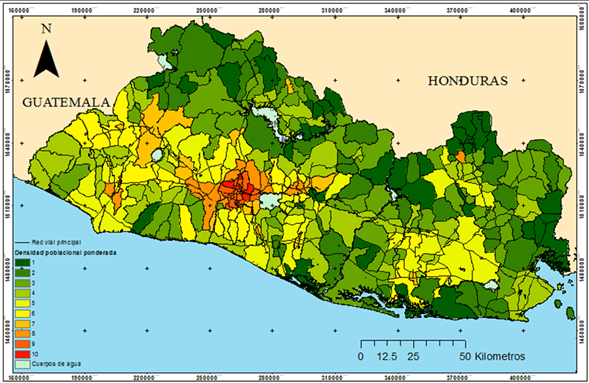The width and height of the screenshot is (589, 383).
Task: Click the 25 mark on the scale bar
Action: coord(413,356)
